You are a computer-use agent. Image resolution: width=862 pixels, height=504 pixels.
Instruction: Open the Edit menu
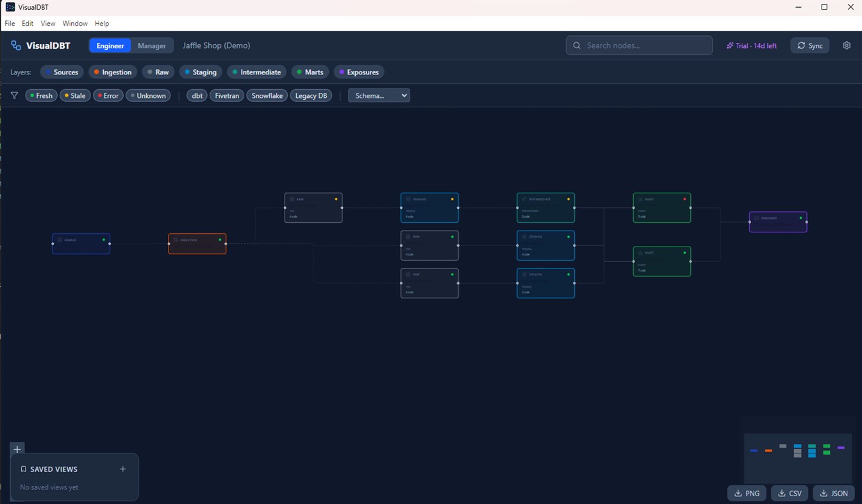[28, 23]
